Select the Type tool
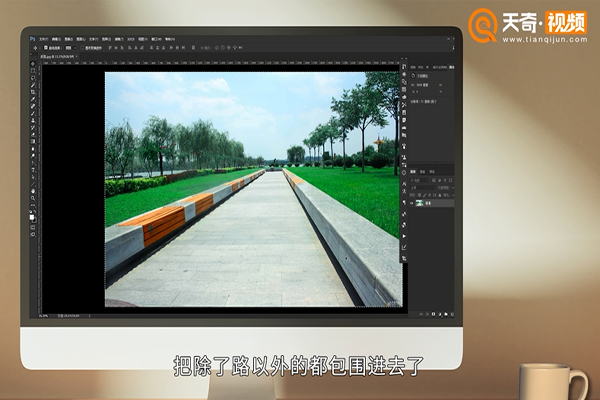600x400 pixels. [x=33, y=170]
